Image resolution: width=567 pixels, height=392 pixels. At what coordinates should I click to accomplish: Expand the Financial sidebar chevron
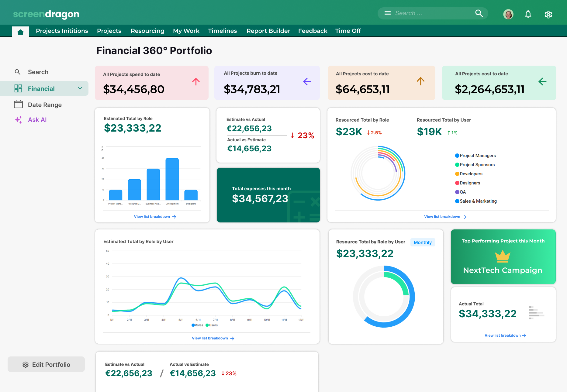pos(80,88)
